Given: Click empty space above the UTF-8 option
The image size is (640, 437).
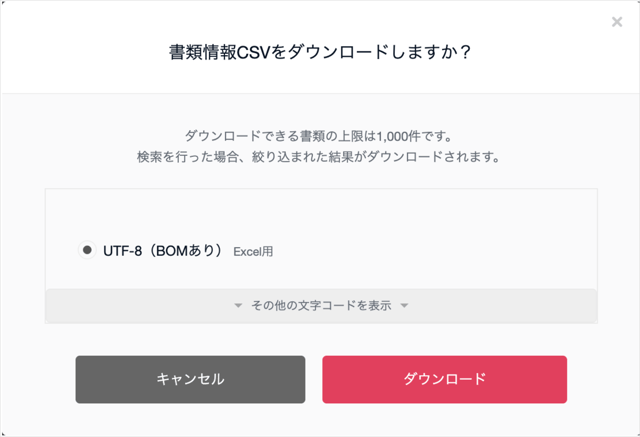Looking at the screenshot, I should (320, 210).
